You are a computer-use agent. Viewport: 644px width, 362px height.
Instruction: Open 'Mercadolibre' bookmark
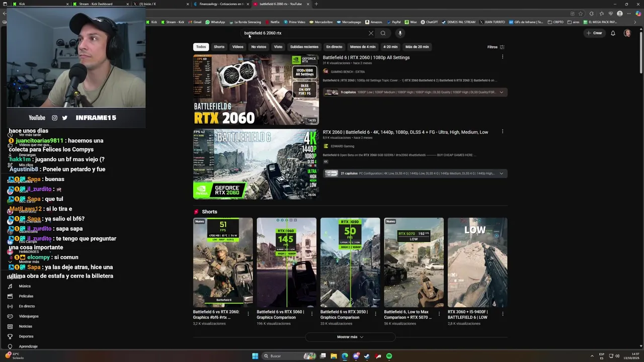coord(321,22)
